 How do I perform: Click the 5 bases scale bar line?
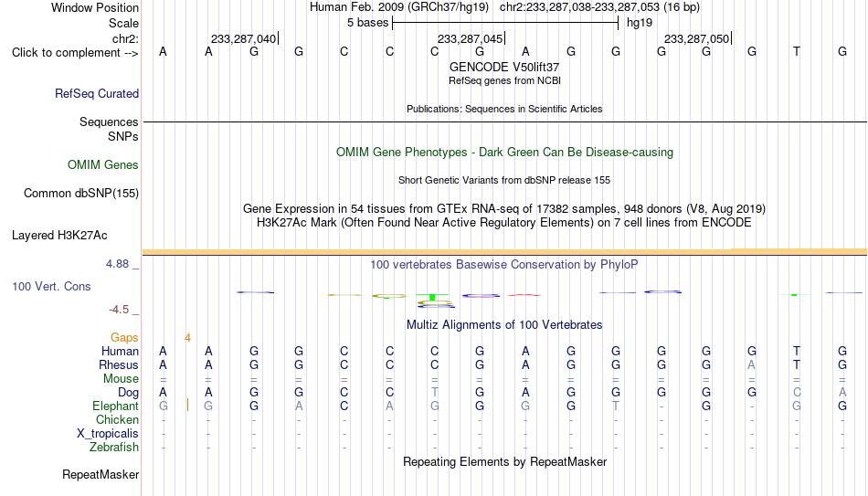[x=505, y=23]
